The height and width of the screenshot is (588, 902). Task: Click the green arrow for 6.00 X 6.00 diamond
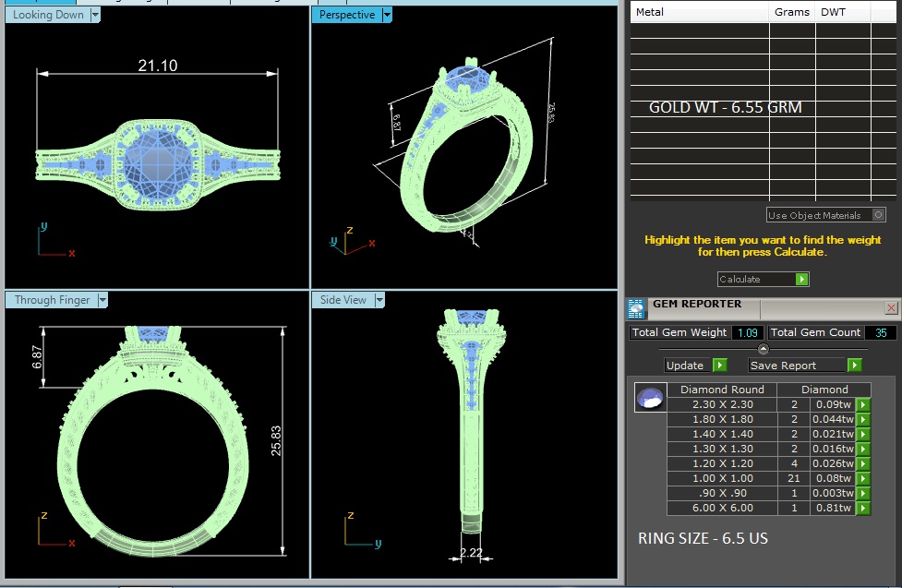(863, 508)
